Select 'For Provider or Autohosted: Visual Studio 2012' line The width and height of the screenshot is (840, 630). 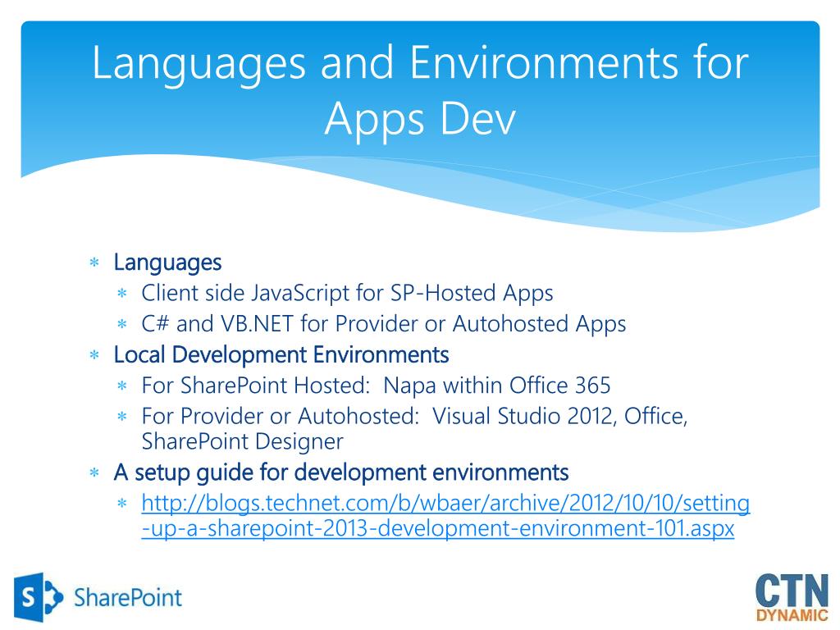414,428
